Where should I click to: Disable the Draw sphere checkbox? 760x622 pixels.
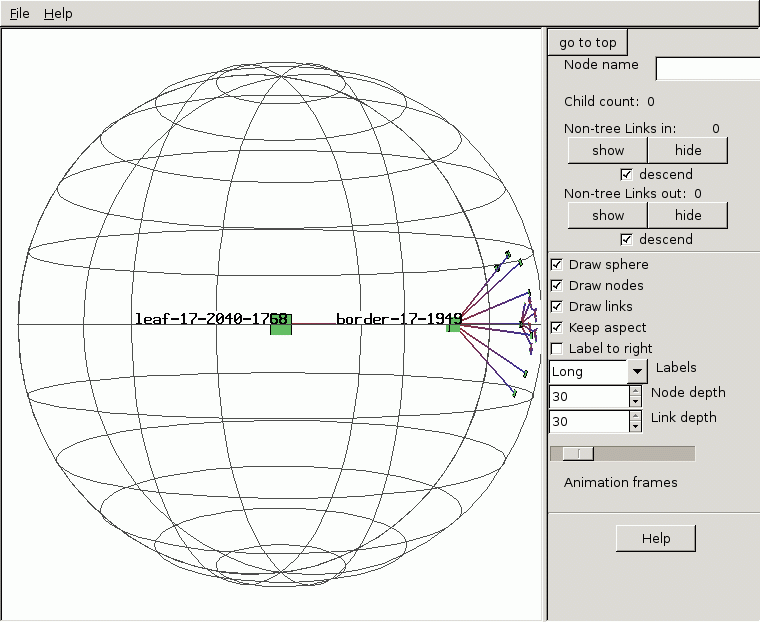(x=556, y=264)
